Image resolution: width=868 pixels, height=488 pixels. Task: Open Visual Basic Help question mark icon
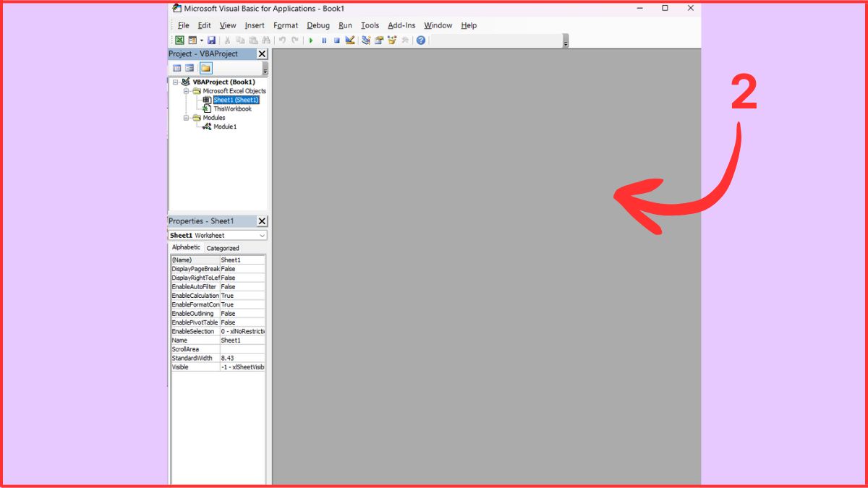click(420, 40)
